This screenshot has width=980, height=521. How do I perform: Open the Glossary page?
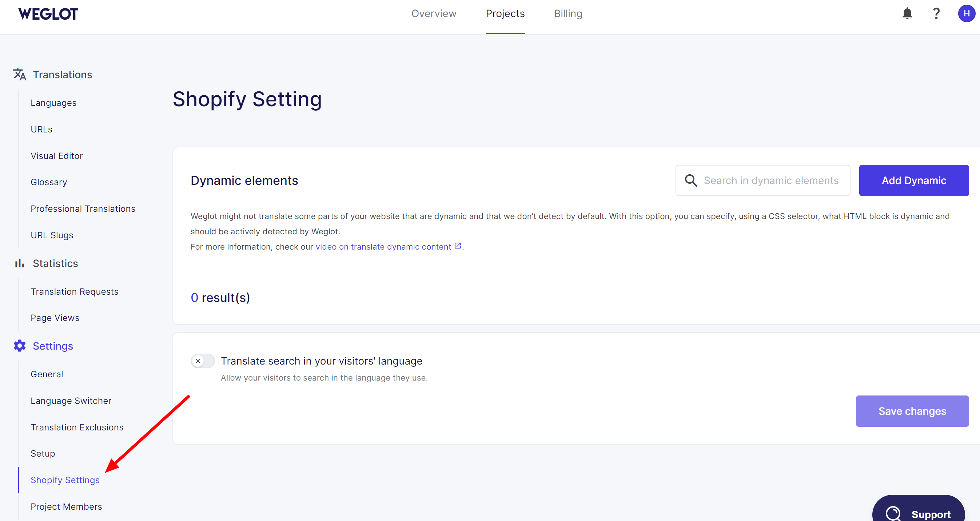[x=49, y=182]
